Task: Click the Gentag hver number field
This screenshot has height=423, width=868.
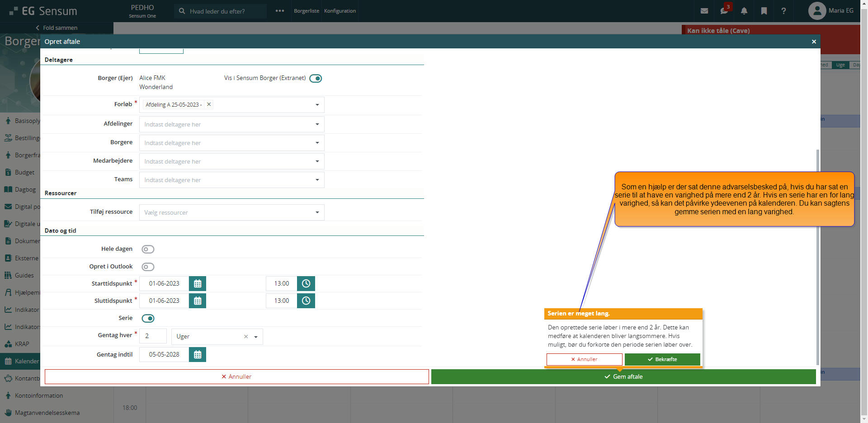Action: (153, 336)
